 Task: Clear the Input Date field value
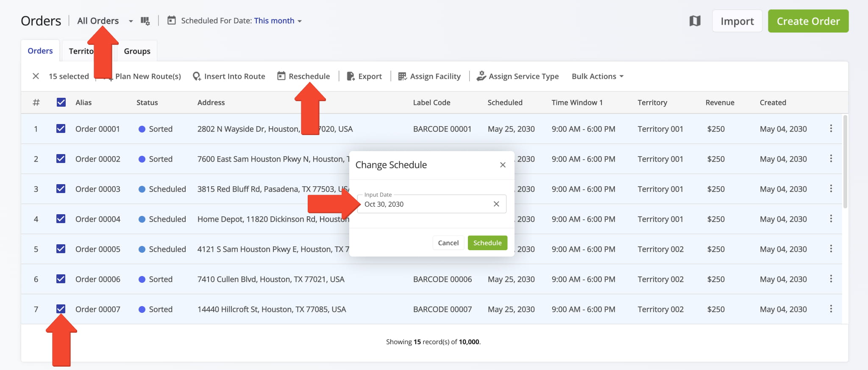[496, 204]
